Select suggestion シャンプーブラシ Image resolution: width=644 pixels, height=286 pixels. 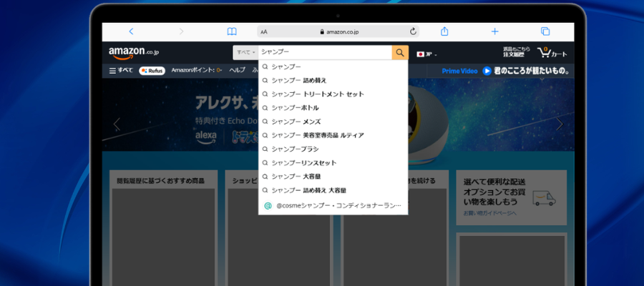pos(333,149)
